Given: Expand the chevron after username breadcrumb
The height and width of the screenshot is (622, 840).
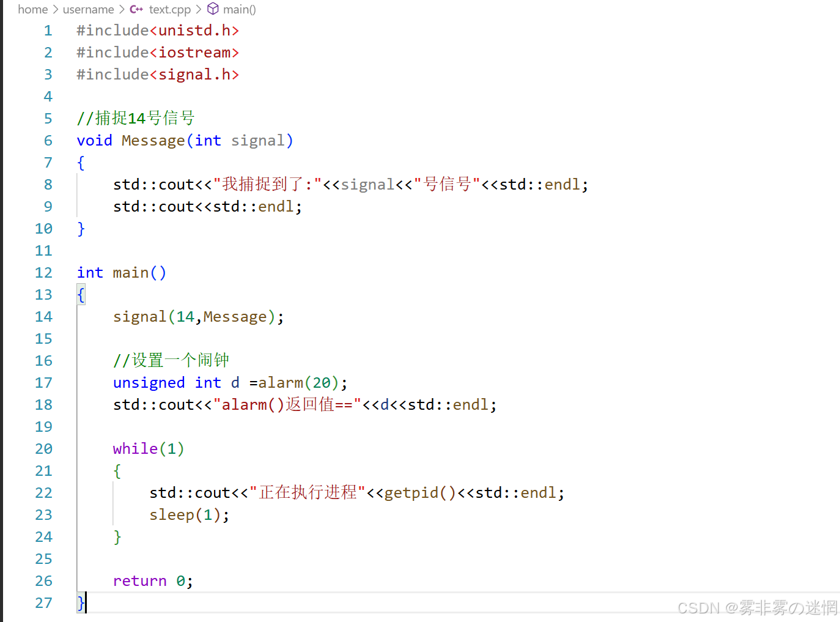Looking at the screenshot, I should click(122, 9).
